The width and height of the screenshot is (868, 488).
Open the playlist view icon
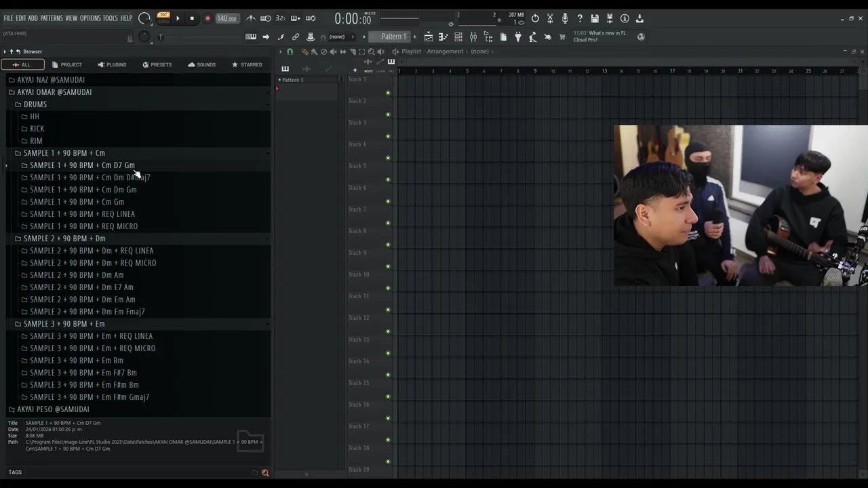[x=429, y=37]
